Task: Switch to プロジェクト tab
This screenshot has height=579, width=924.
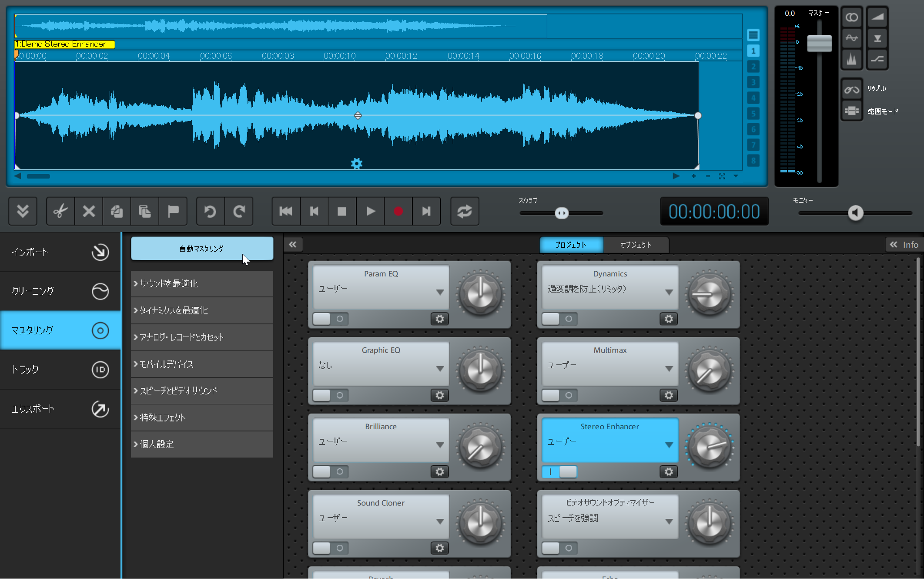Action: (x=571, y=245)
